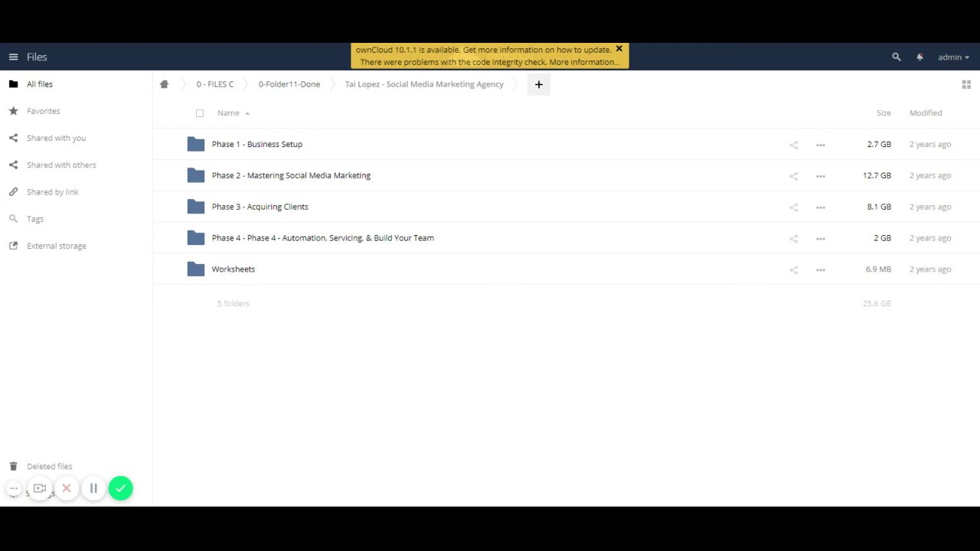Sort files by Name column
The image size is (980, 551).
[228, 113]
